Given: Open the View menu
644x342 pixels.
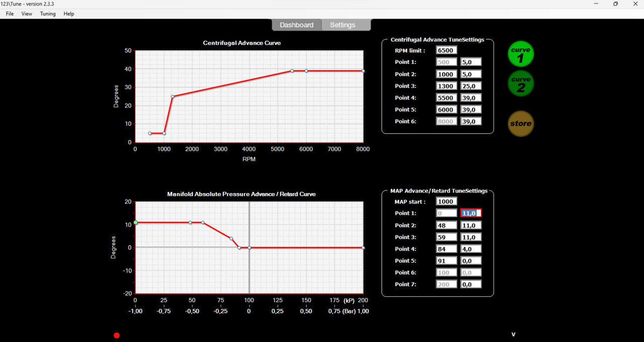Looking at the screenshot, I should 27,14.
